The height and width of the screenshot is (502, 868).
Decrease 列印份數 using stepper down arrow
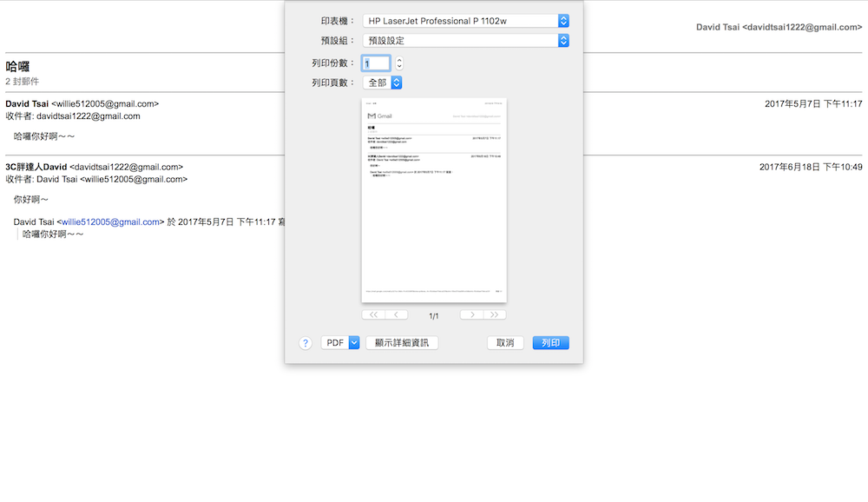coord(398,65)
